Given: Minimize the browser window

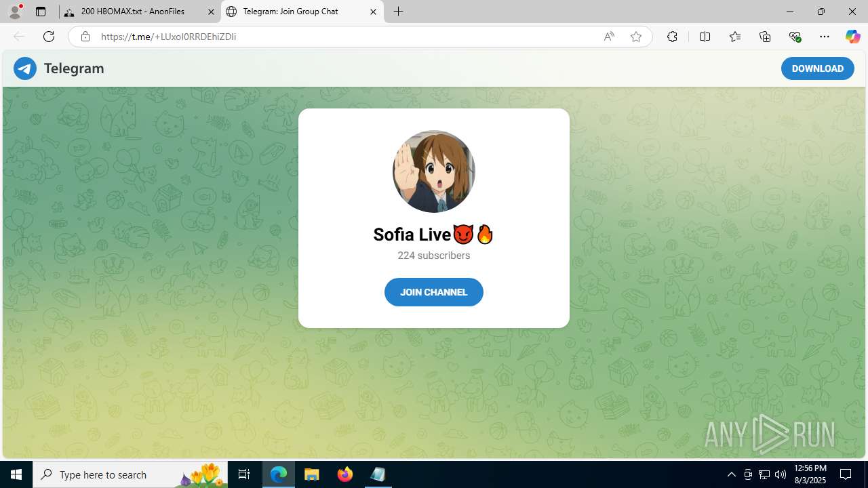Looking at the screenshot, I should [x=790, y=12].
